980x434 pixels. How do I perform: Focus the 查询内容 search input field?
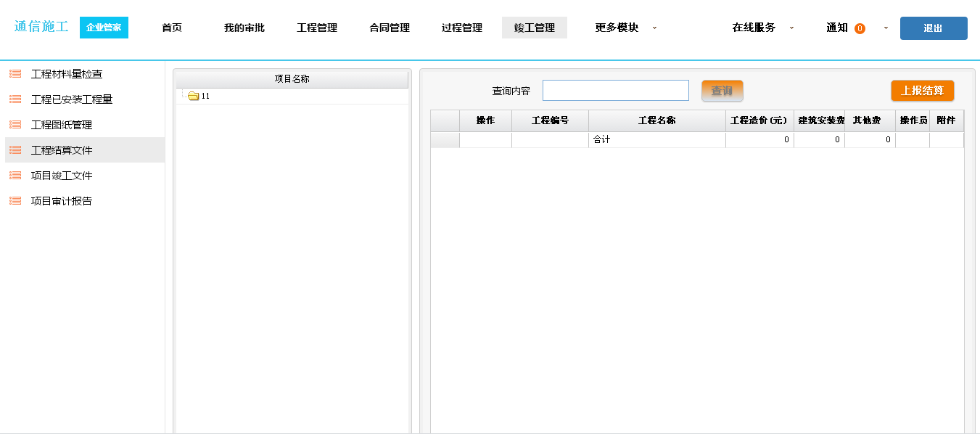pos(616,90)
